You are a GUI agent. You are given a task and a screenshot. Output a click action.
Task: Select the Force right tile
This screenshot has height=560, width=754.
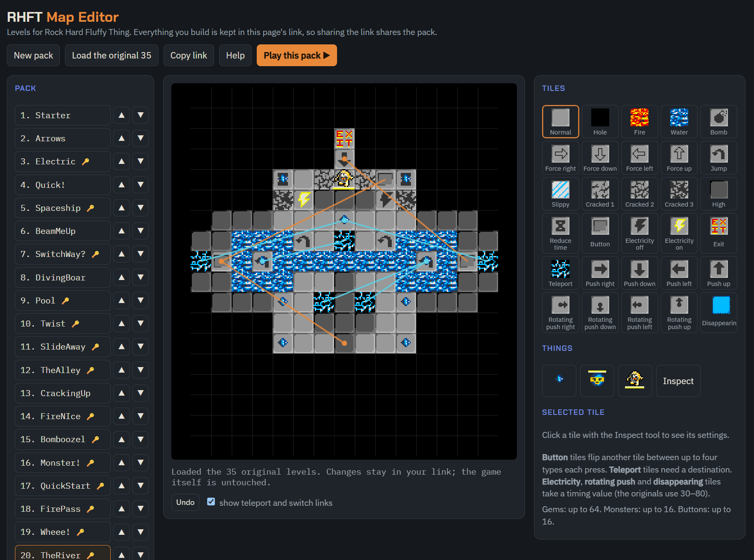560,158
